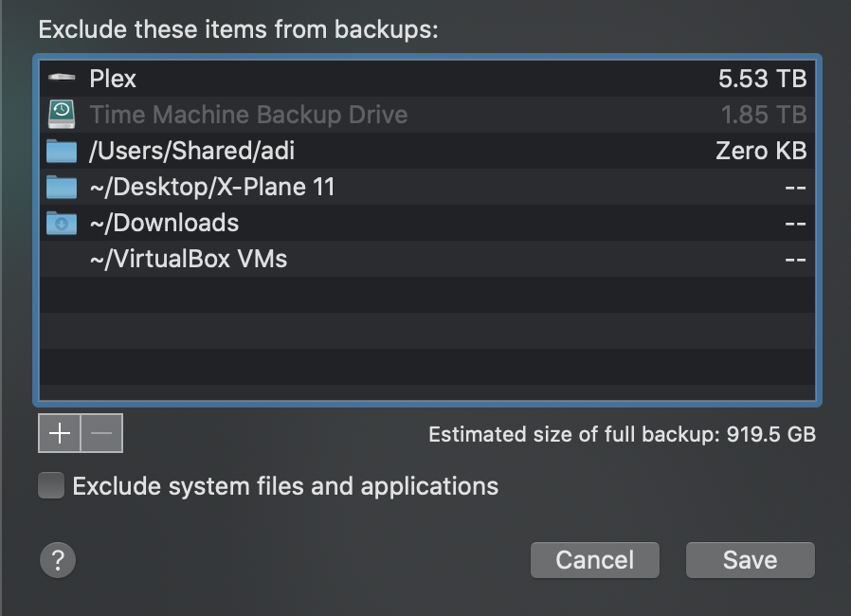Click the 5.53 TB size value
The height and width of the screenshot is (616, 851).
point(762,79)
